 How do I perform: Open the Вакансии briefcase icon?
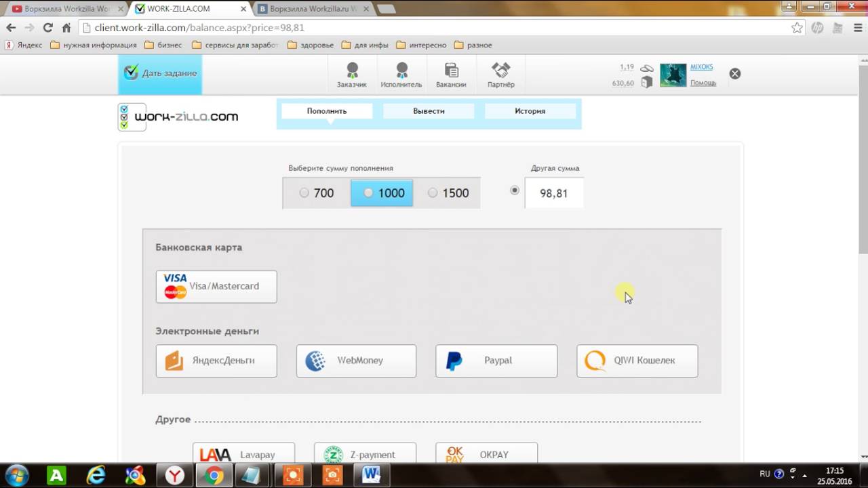[451, 75]
